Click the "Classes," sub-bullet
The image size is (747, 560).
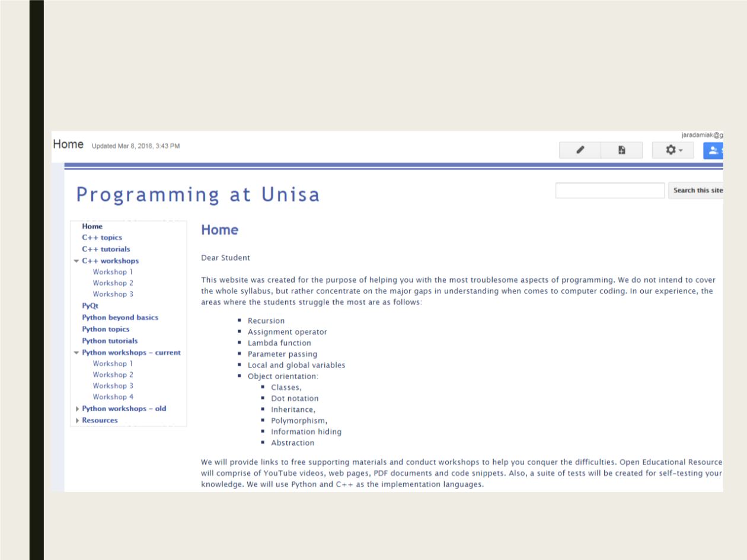(286, 388)
